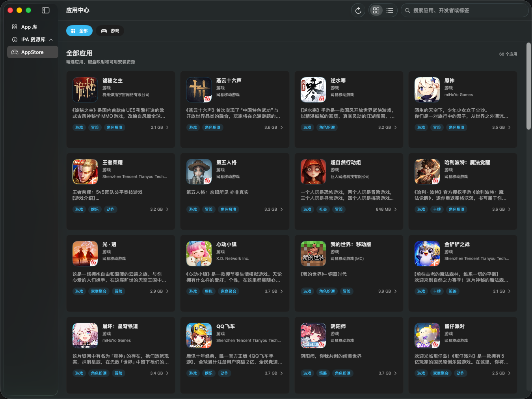Click 角色扮演 tag on 燕云十六声 card

click(x=213, y=128)
